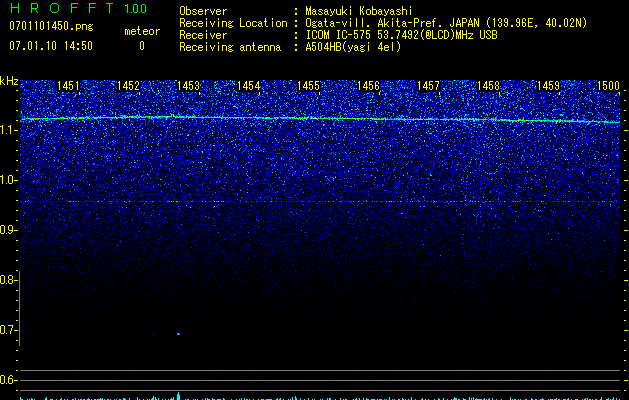
Task: Click the 1500 time marker
Action: pyautogui.click(x=608, y=86)
